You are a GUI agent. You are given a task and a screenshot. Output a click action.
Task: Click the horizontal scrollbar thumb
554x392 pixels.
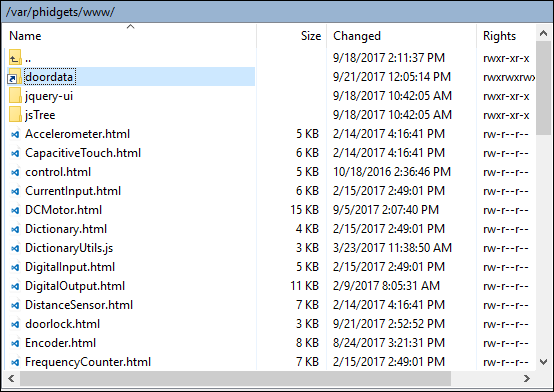pyautogui.click(x=236, y=379)
